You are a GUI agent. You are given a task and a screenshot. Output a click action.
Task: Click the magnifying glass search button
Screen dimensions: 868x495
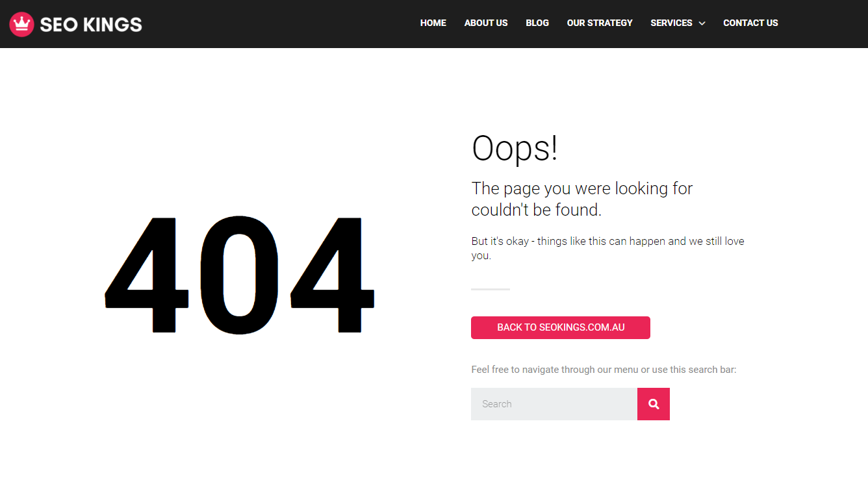[654, 404]
